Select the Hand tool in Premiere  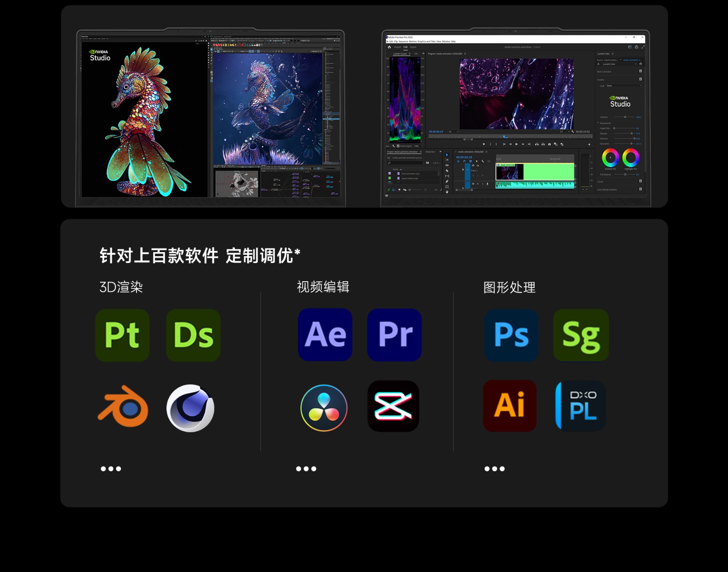pos(447,192)
